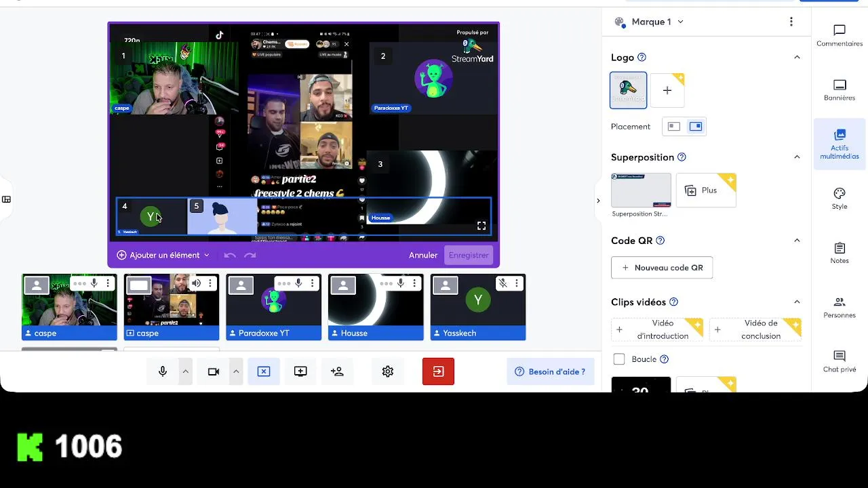
Task: Collapse the Logo section
Action: [x=797, y=58]
